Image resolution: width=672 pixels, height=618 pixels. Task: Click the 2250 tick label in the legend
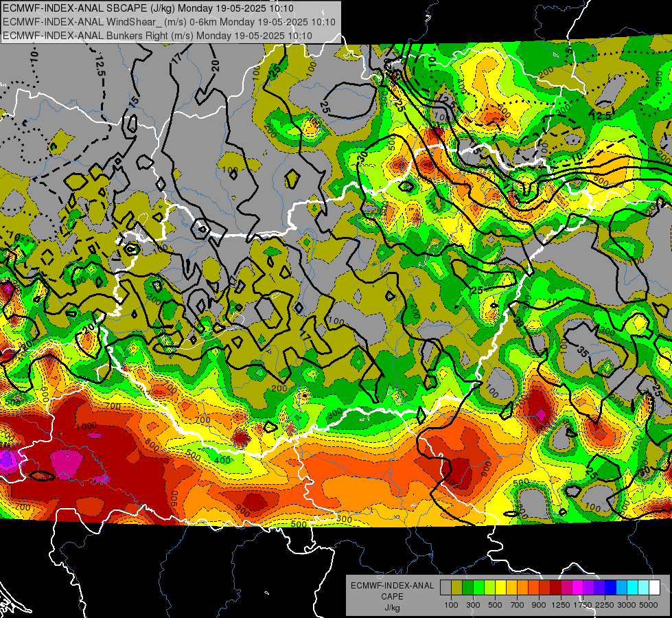coord(605,605)
